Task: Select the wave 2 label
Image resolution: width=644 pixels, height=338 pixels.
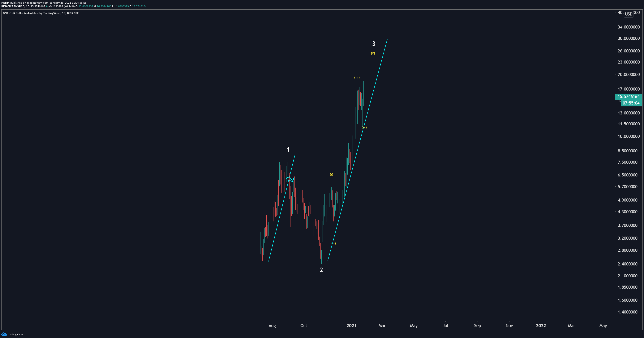Action: tap(321, 270)
